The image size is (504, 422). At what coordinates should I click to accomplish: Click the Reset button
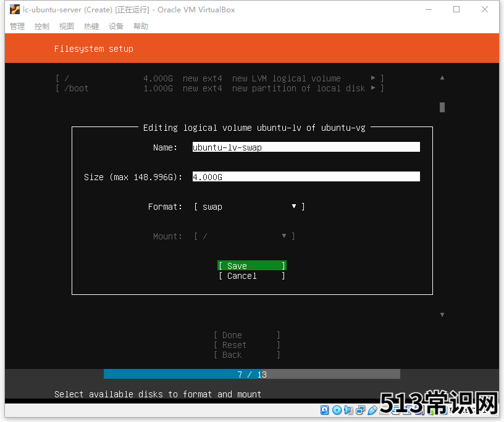(247, 345)
